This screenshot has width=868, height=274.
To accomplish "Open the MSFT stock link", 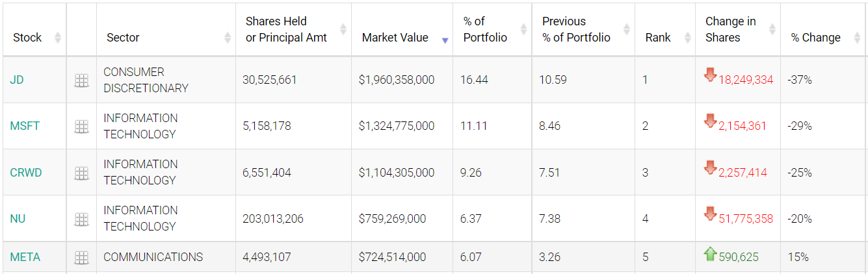I will tap(25, 126).
